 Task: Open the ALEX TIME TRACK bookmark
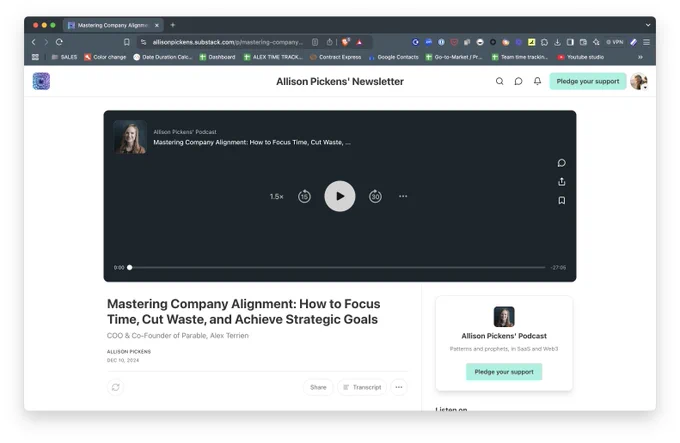pyautogui.click(x=273, y=57)
